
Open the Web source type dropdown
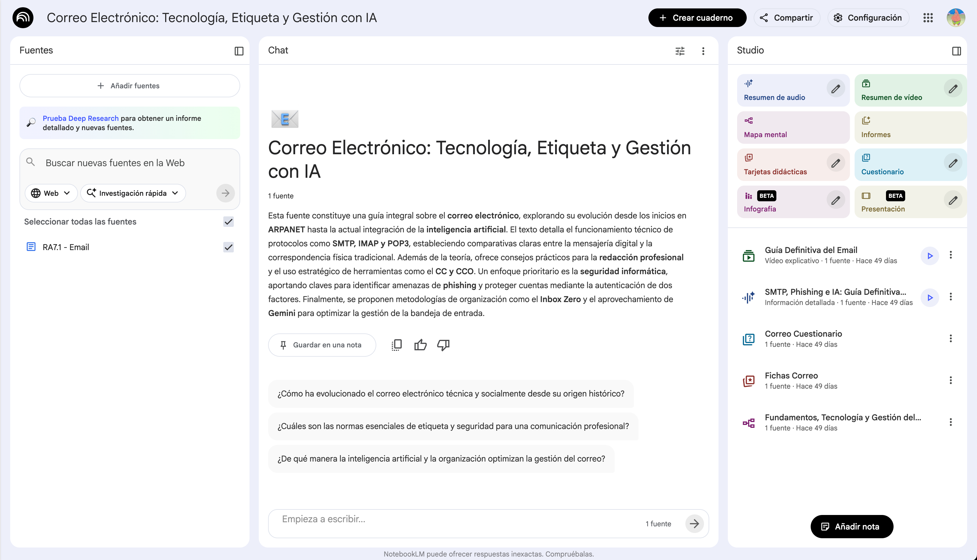coord(51,193)
